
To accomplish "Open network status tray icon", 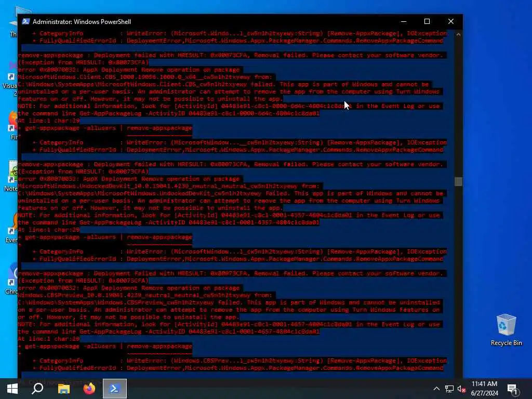I will [449, 389].
